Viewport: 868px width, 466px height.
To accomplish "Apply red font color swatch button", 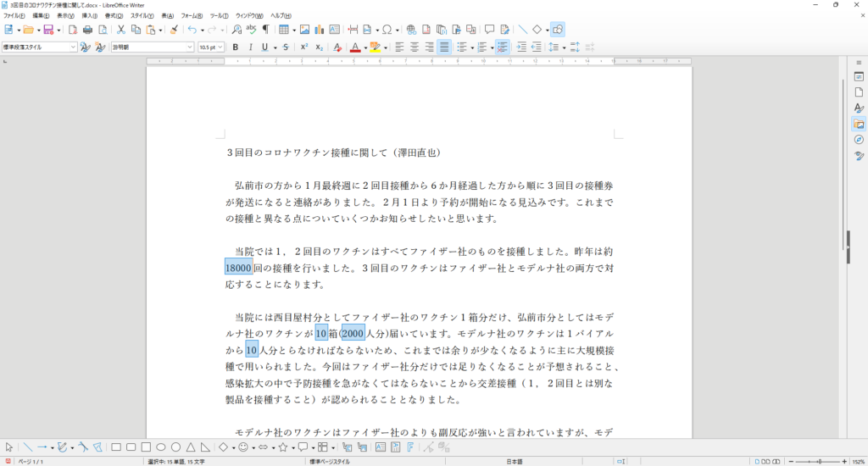I will (355, 47).
